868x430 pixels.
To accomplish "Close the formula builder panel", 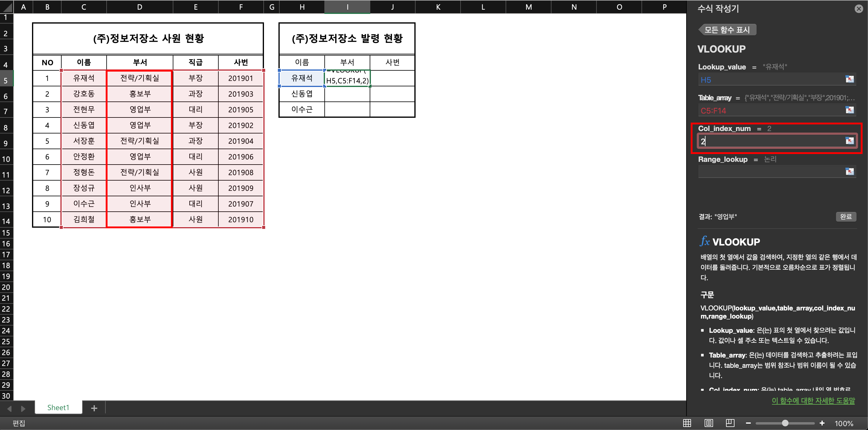I will [859, 9].
